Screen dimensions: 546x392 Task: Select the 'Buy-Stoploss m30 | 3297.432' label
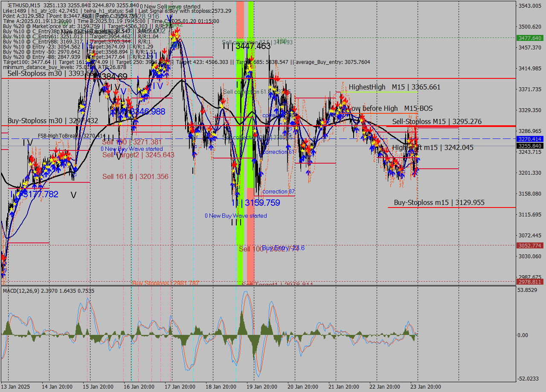53,121
